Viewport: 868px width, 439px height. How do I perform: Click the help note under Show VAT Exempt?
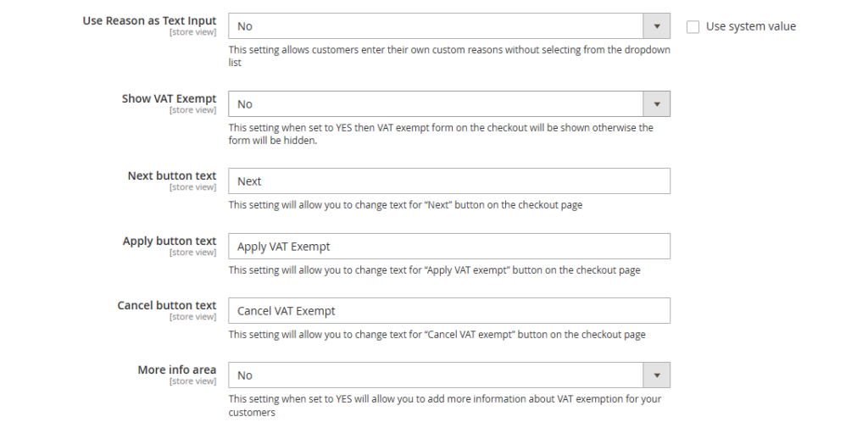(x=441, y=134)
